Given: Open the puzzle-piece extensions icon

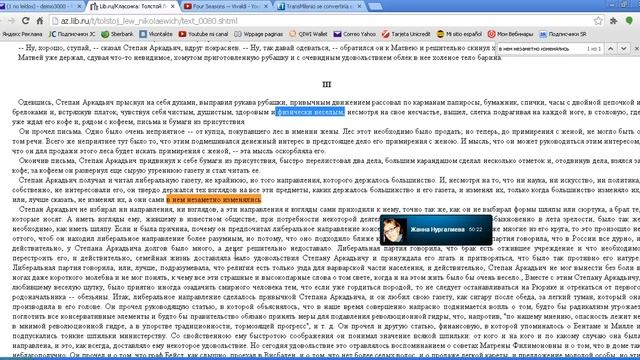Looking at the screenshot, I should click(613, 21).
